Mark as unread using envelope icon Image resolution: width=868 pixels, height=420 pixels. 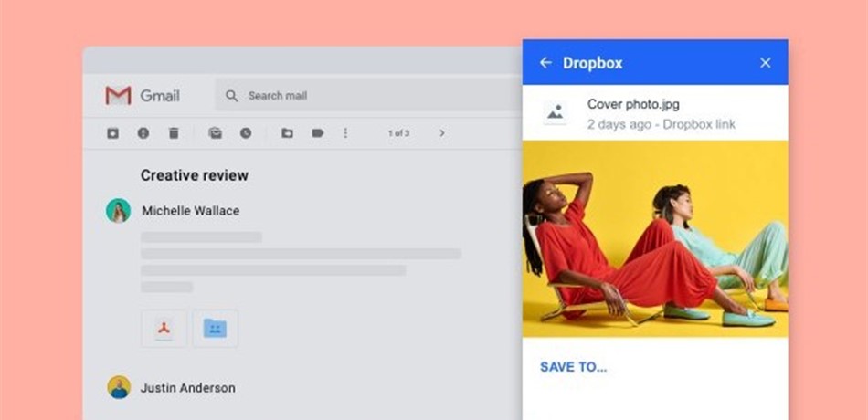(x=216, y=132)
